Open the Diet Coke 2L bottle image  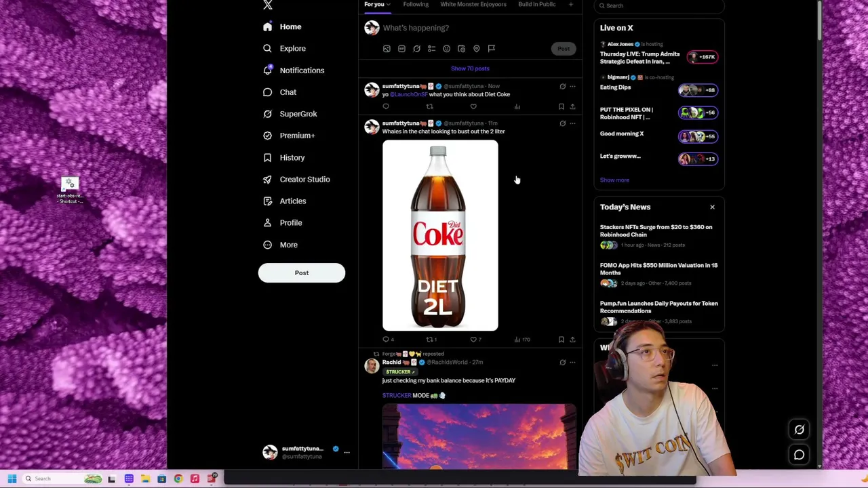coord(440,235)
